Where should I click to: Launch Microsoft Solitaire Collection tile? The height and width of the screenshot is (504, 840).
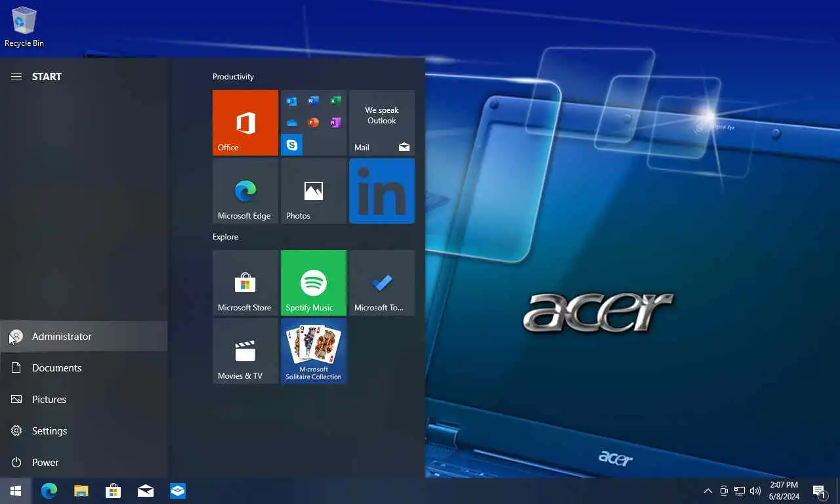pos(314,351)
